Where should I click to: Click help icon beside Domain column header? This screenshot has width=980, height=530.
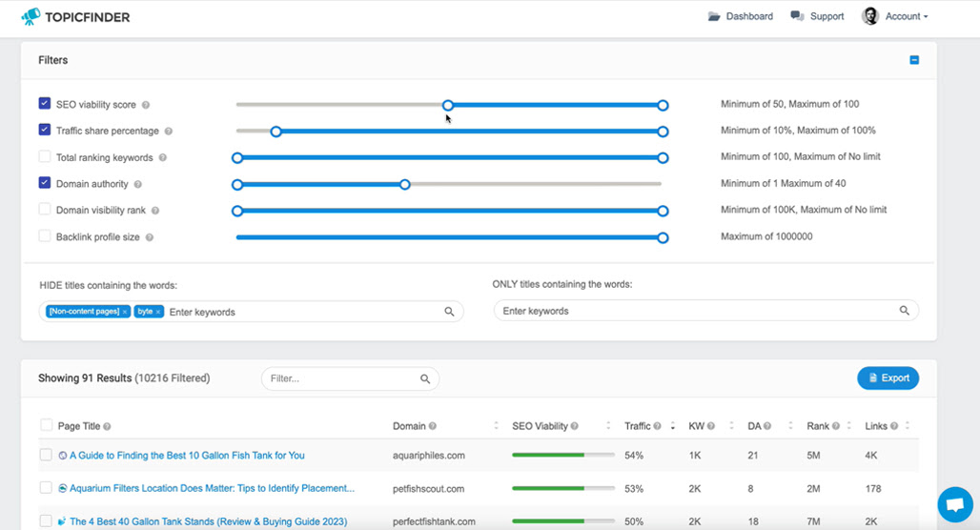point(433,426)
